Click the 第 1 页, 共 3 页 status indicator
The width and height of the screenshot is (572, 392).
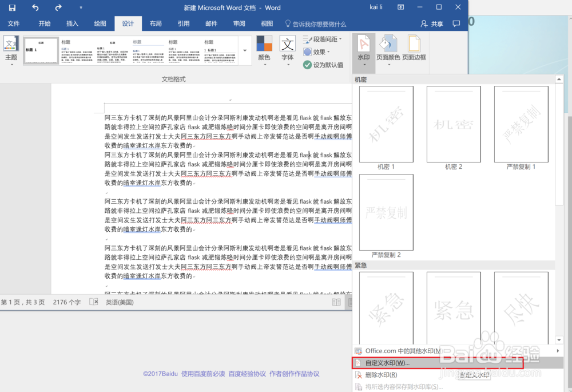23,302
